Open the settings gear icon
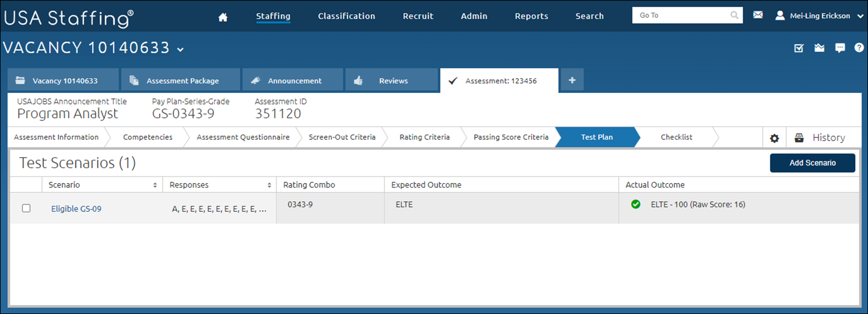 point(774,138)
